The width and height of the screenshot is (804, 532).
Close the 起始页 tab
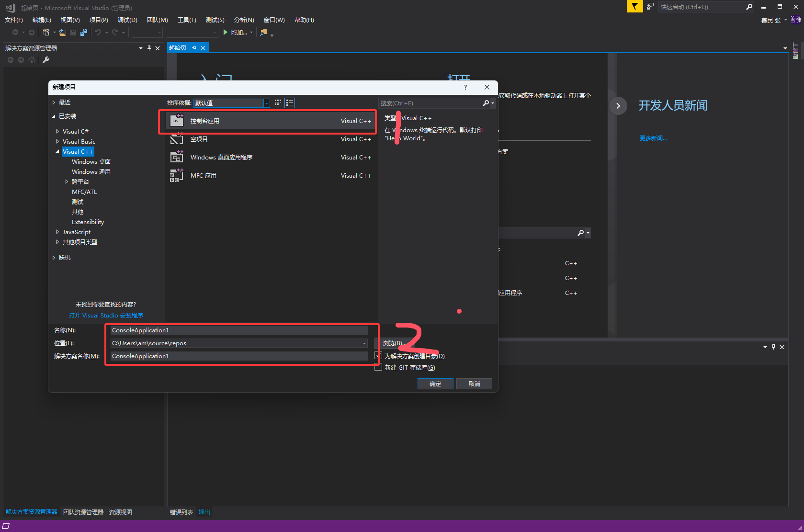click(203, 48)
